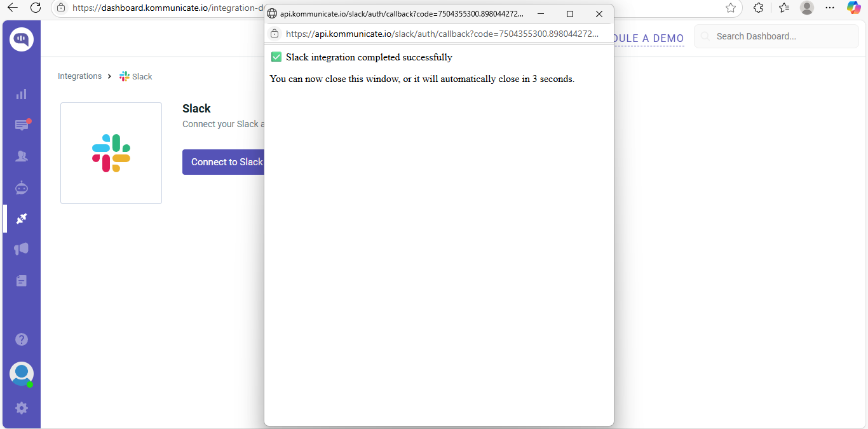Open the document/FAQ icon in the sidebar

[x=22, y=280]
